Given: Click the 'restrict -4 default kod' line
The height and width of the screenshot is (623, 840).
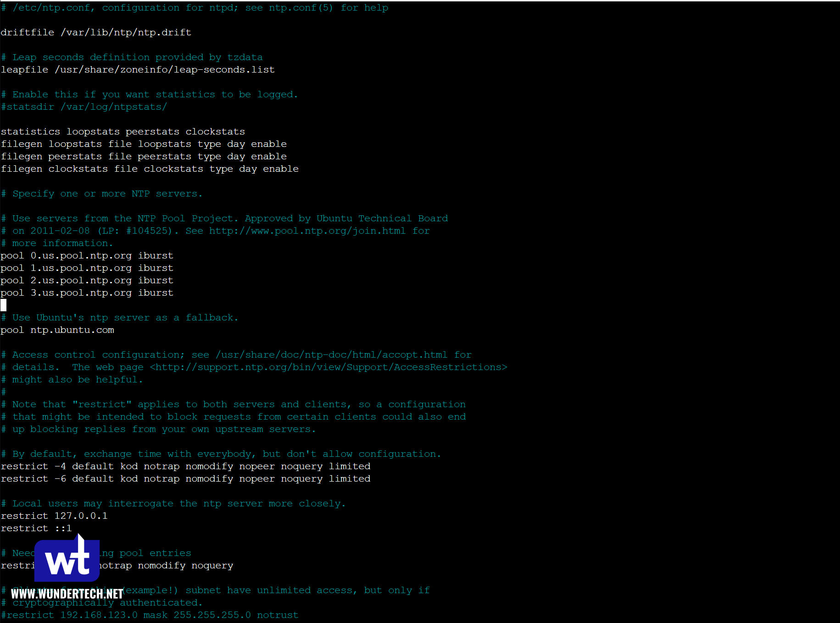Looking at the screenshot, I should (x=185, y=466).
